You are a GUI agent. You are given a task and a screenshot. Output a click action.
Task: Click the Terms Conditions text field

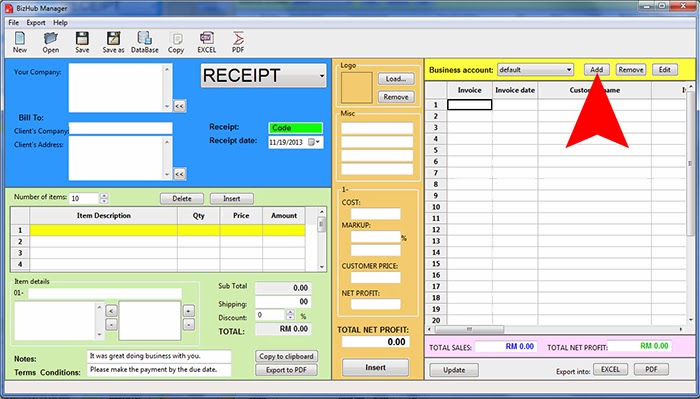tap(159, 370)
